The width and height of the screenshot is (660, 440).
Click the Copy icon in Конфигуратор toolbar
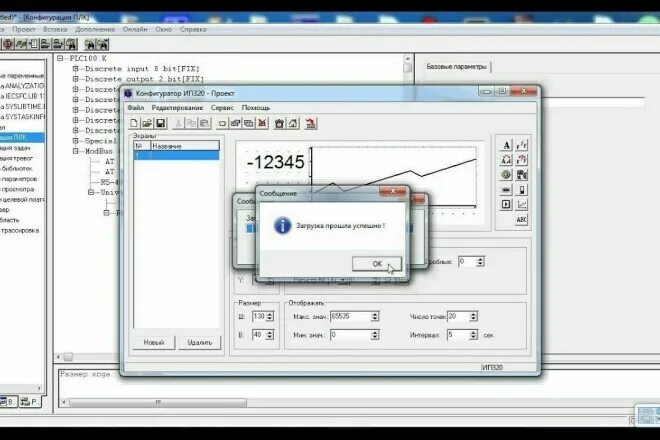click(x=192, y=123)
